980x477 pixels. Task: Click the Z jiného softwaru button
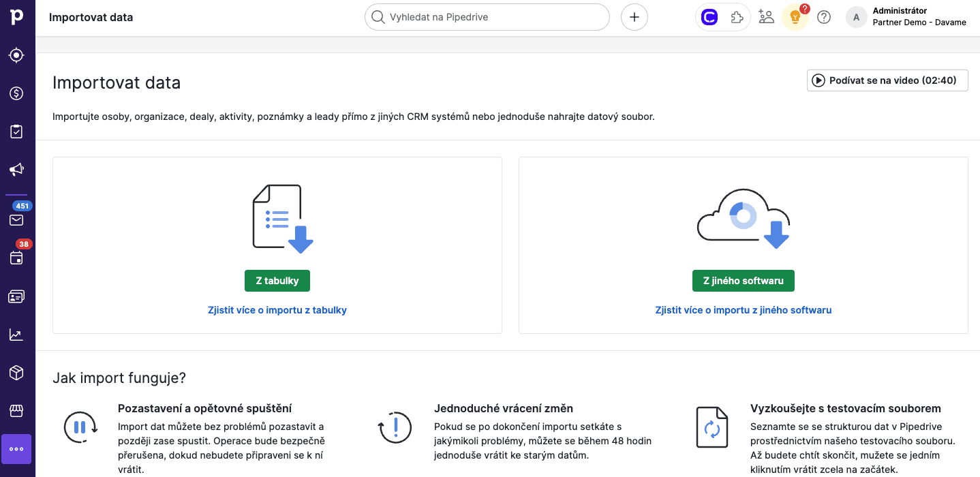pos(743,281)
